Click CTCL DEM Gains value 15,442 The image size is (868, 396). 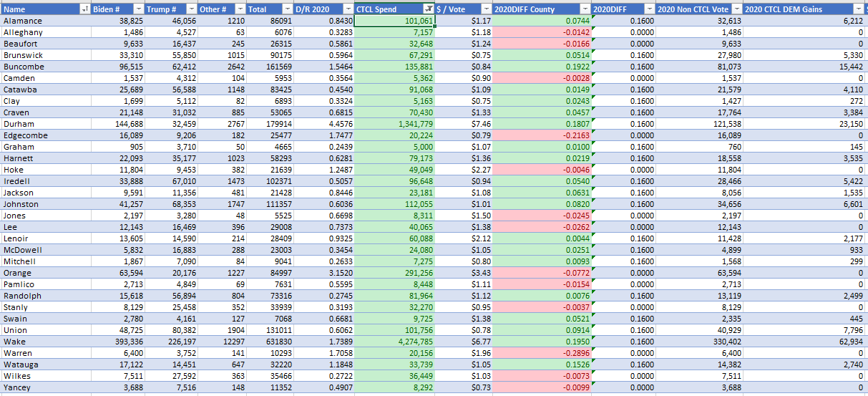tap(851, 67)
